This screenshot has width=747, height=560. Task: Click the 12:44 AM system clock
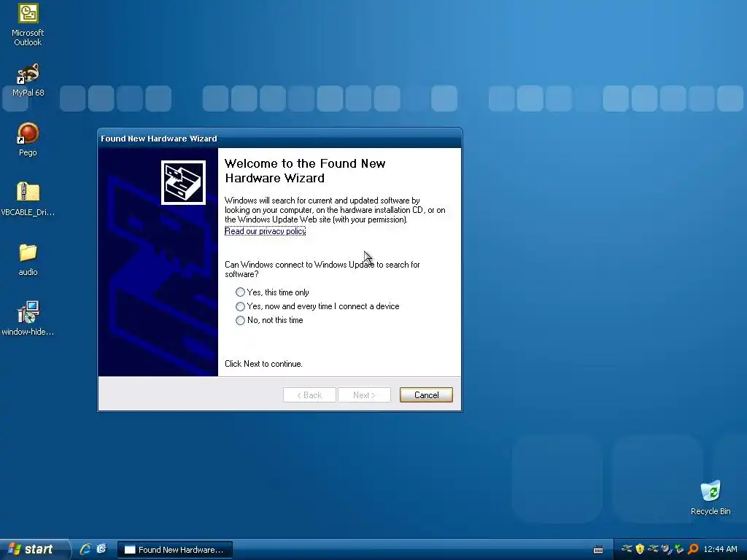(720, 550)
